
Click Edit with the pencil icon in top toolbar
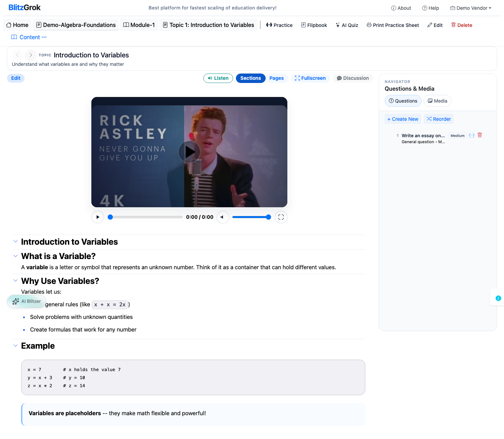click(x=435, y=25)
